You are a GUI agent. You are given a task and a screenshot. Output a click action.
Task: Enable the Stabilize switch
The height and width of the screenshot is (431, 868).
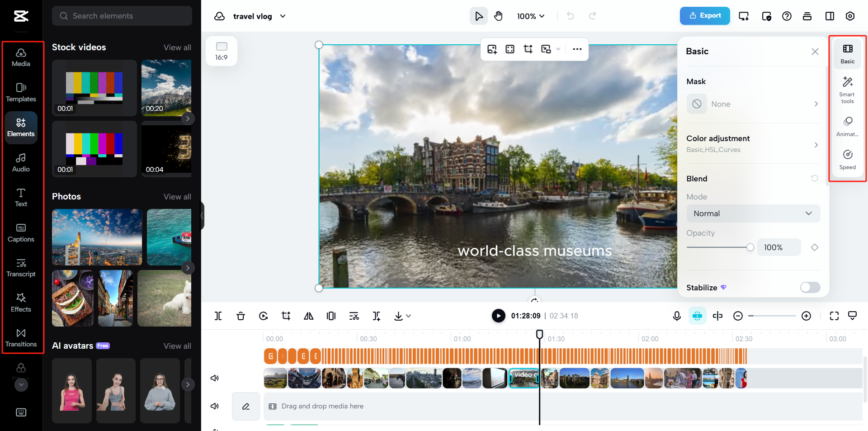810,287
